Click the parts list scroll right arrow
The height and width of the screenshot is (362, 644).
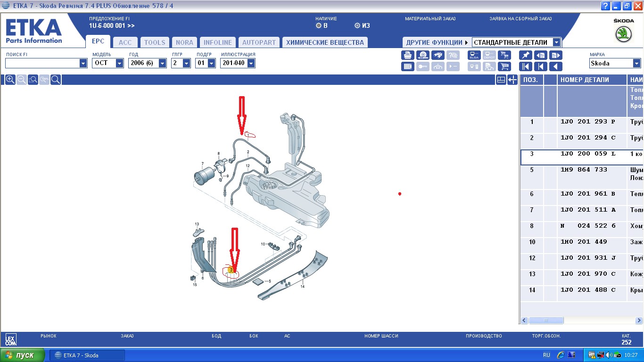(639, 321)
